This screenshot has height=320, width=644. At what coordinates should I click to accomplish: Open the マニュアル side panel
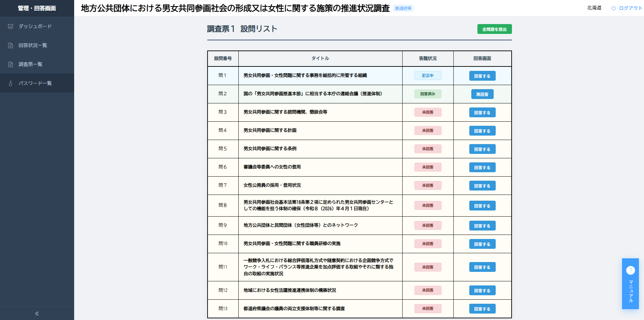click(x=630, y=284)
